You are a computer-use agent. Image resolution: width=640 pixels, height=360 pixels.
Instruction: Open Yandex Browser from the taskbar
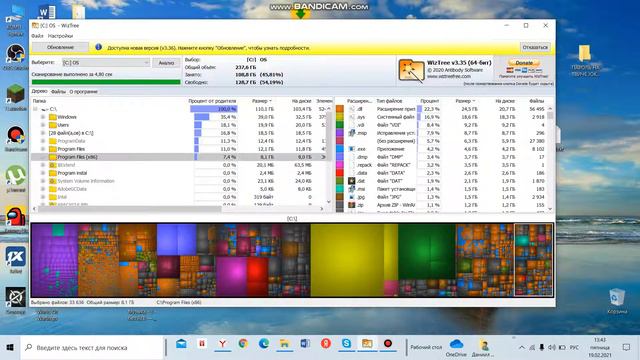(x=222, y=344)
